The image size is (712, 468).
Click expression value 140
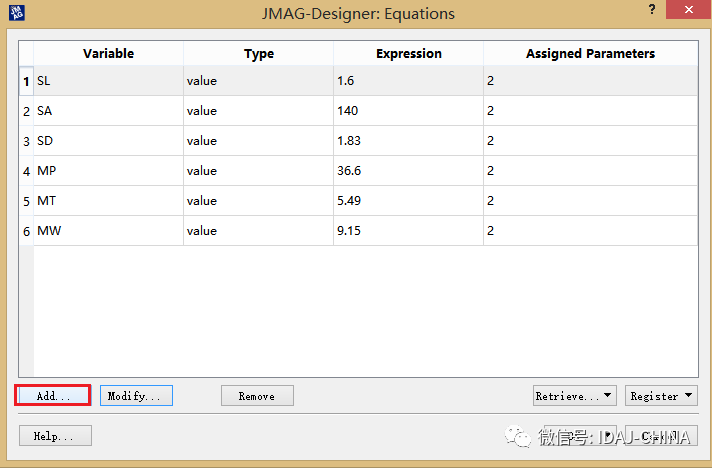point(408,111)
